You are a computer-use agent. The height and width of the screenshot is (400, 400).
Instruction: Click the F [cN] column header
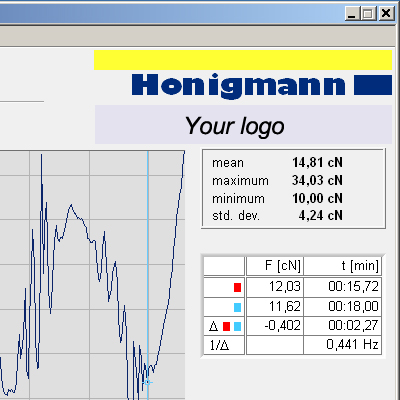pyautogui.click(x=275, y=266)
